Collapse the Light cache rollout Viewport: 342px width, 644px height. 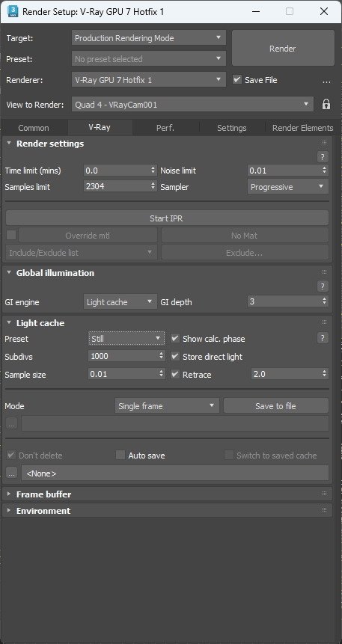pyautogui.click(x=9, y=323)
